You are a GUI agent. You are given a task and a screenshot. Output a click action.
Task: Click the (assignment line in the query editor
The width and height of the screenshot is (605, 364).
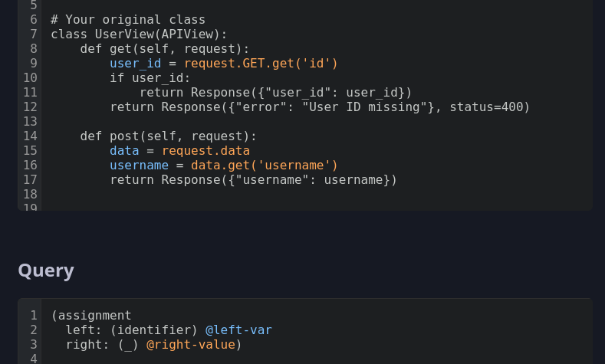[x=91, y=316]
